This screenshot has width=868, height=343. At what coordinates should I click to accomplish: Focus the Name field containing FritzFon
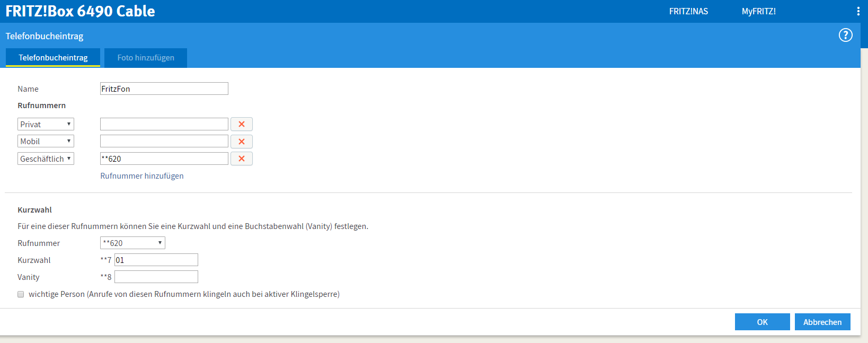coord(164,89)
